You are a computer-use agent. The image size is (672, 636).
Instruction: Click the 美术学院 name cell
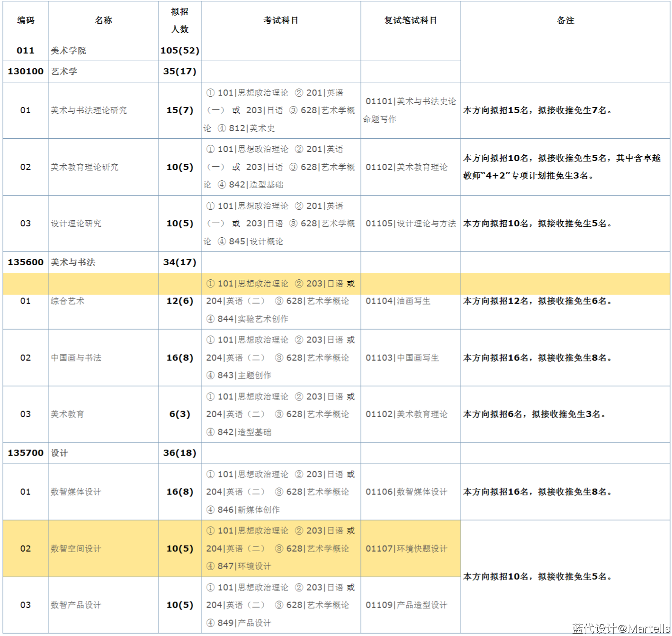pyautogui.click(x=69, y=51)
